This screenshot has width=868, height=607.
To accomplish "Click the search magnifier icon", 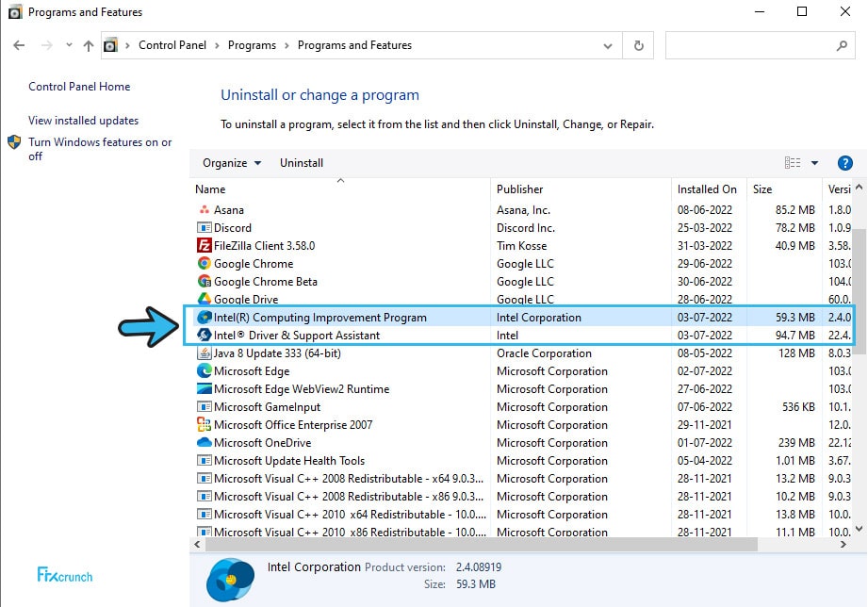I will pyautogui.click(x=842, y=45).
